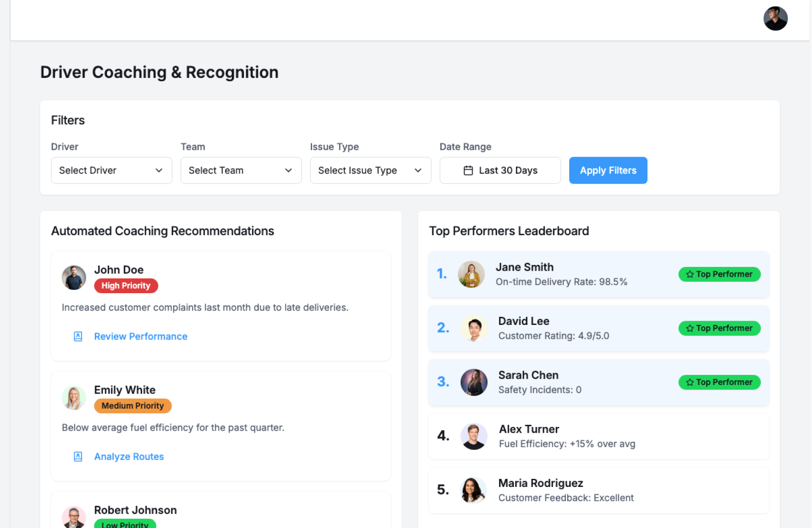Click Emily White's avatar
812x528 pixels.
click(x=74, y=398)
